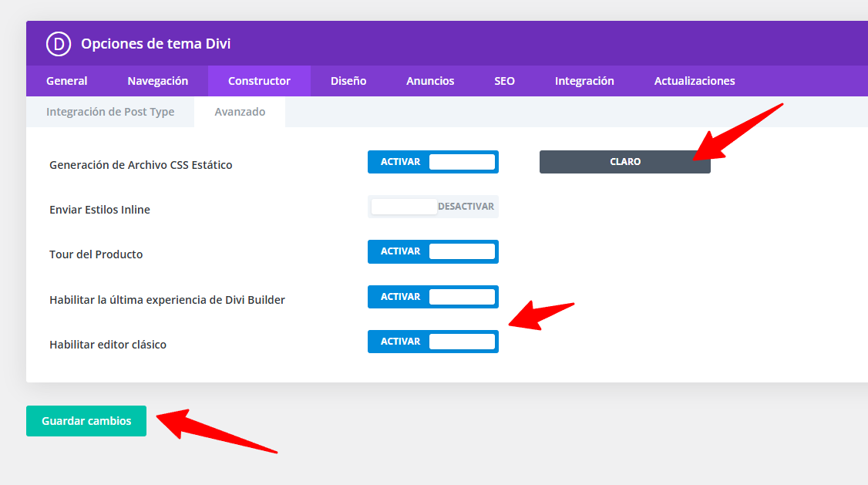Click the Enviar Estilos Inline label
The width and height of the screenshot is (868, 485).
(99, 210)
